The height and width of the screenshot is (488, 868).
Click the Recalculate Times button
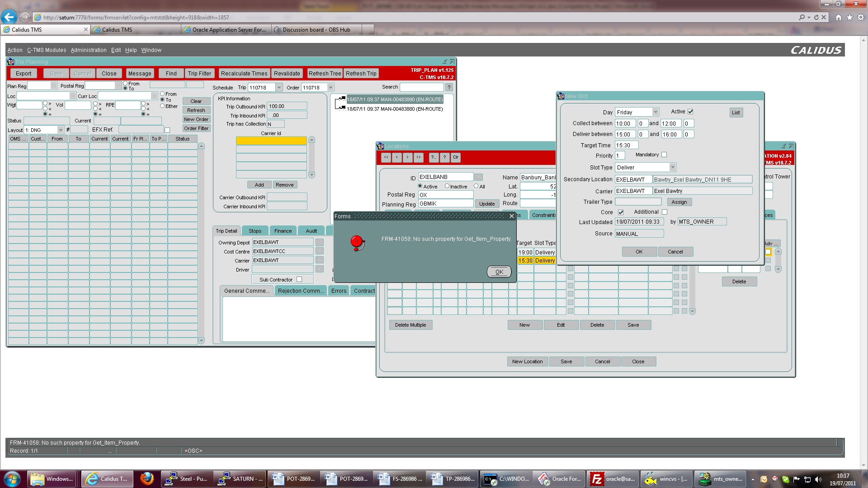(244, 73)
